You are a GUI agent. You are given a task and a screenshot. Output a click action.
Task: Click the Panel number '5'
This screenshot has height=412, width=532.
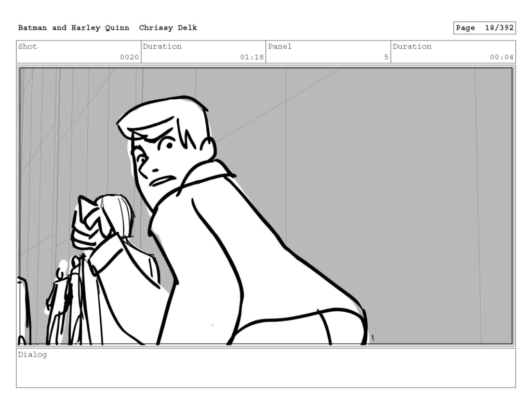(386, 57)
